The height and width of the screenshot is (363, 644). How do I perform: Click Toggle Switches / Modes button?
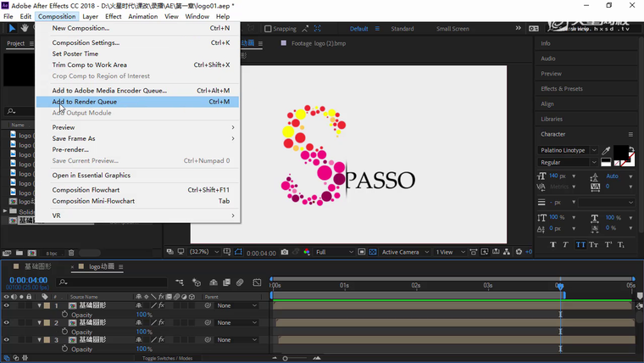tap(167, 359)
